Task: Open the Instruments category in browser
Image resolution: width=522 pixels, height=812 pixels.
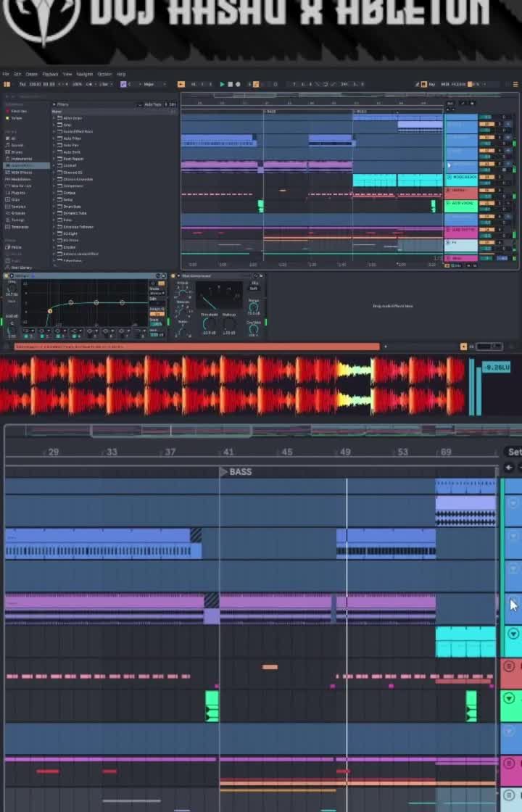Action: [x=21, y=159]
